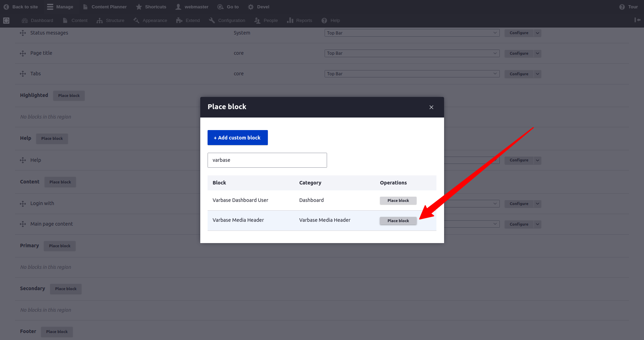
Task: Click the drag handle beside Page title
Action: [23, 53]
